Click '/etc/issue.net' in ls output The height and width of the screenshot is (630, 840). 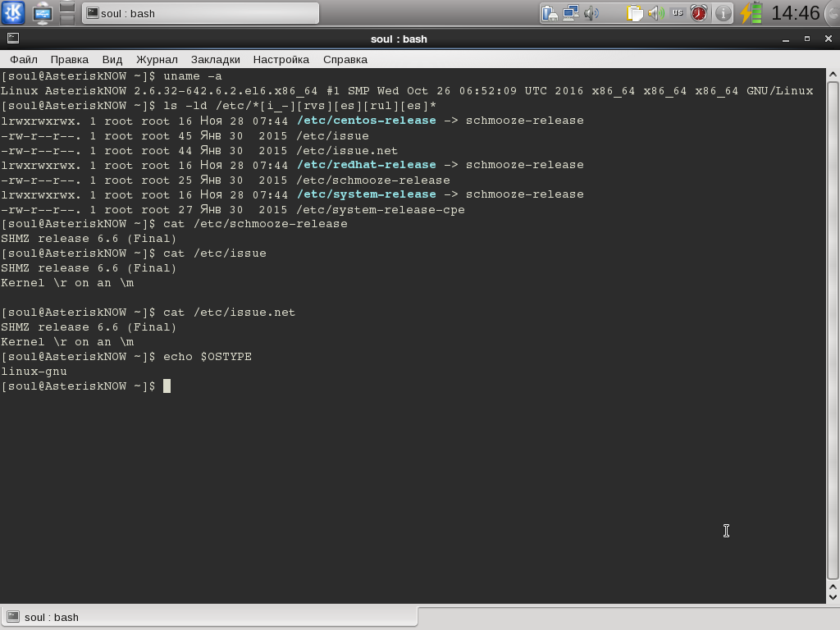pyautogui.click(x=347, y=151)
